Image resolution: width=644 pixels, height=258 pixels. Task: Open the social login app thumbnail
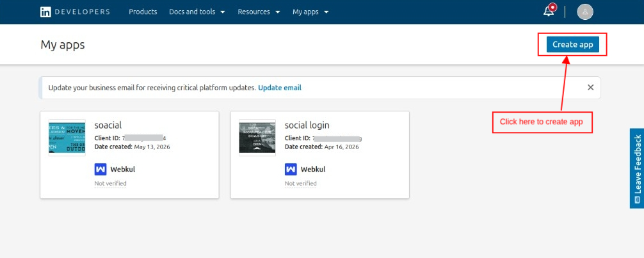(x=257, y=138)
